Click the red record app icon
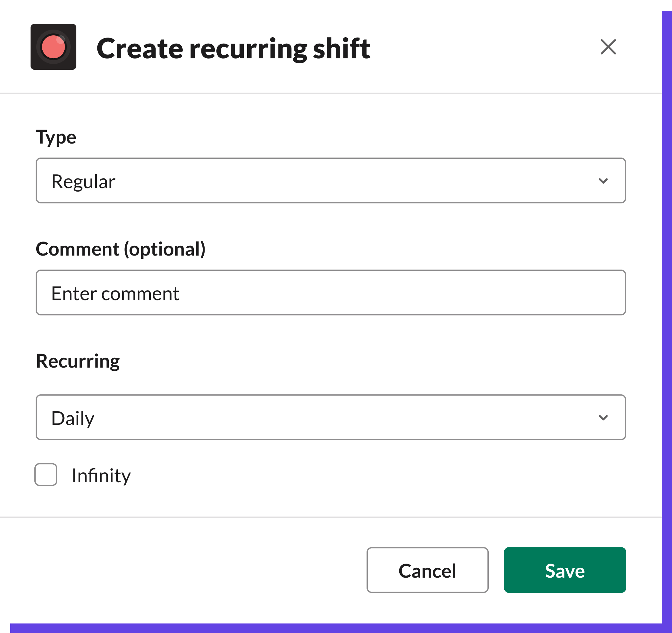 (x=53, y=47)
